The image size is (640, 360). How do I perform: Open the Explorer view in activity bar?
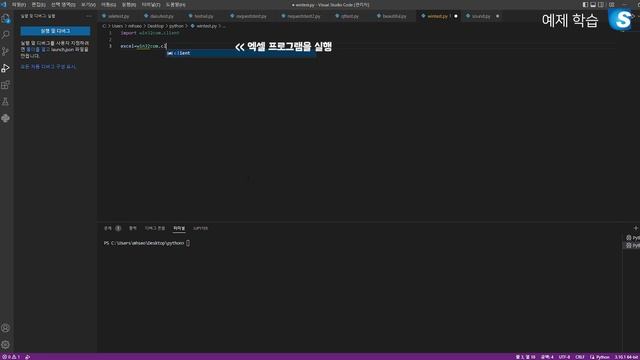[x=6, y=19]
